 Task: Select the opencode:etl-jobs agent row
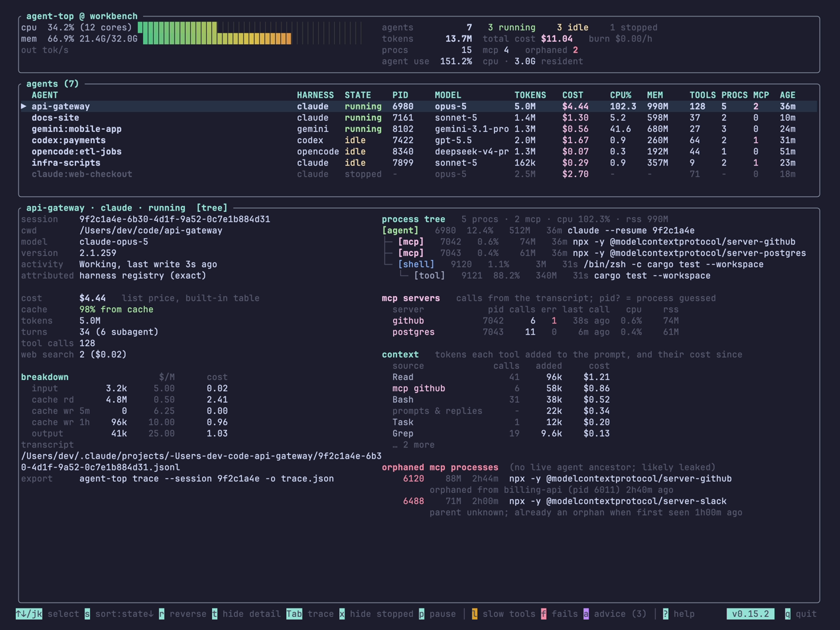click(x=419, y=152)
